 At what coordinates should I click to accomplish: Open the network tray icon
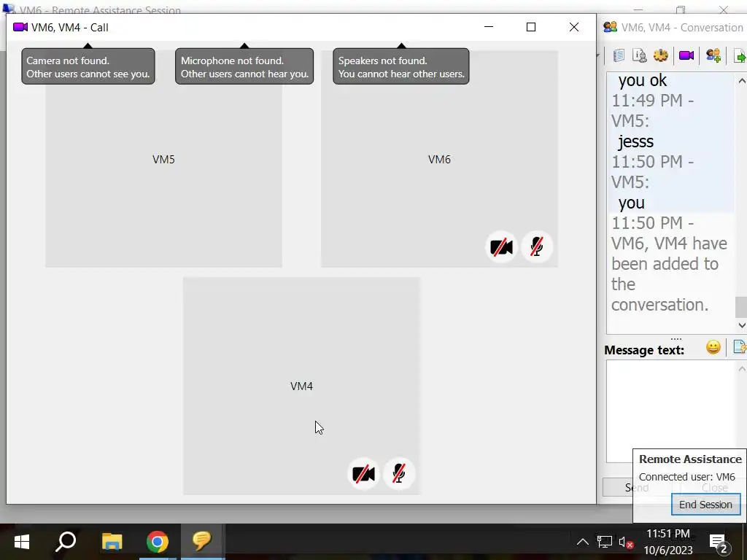tap(605, 542)
